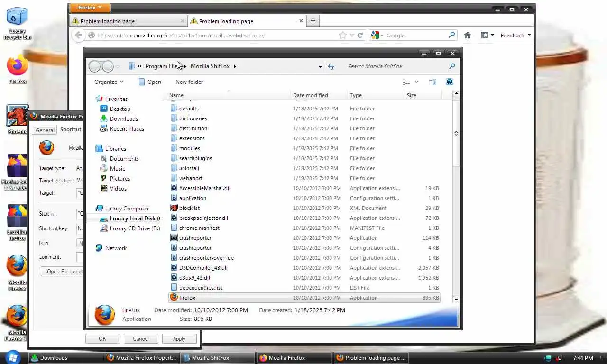Click the Firefox home icon

468,35
